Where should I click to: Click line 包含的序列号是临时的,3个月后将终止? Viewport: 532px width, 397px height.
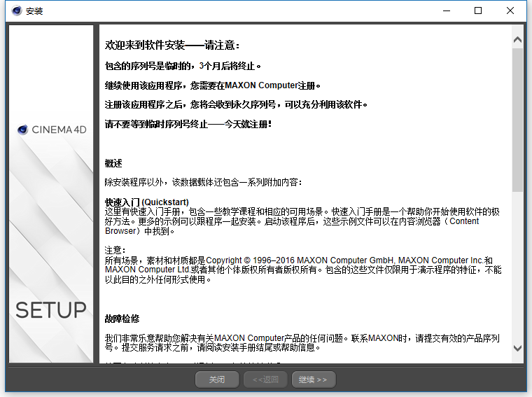[183, 66]
